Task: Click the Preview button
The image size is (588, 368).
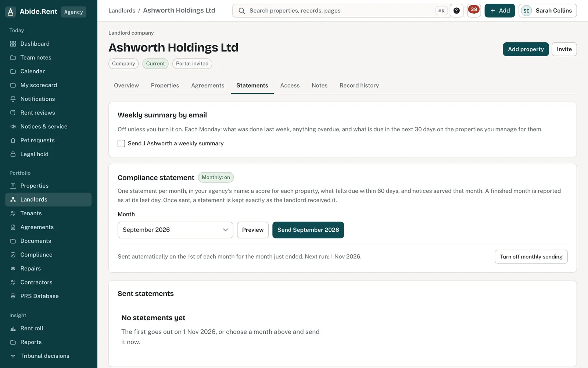Action: pos(253,230)
